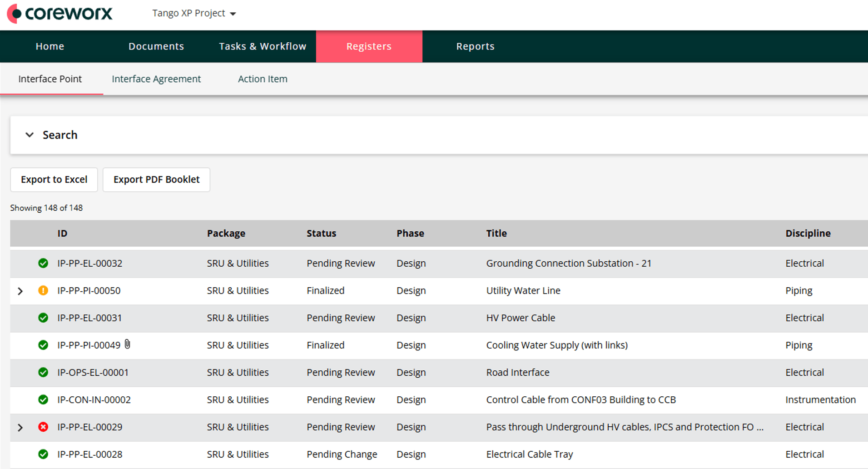Open record IP-CON-IN-00002

94,399
